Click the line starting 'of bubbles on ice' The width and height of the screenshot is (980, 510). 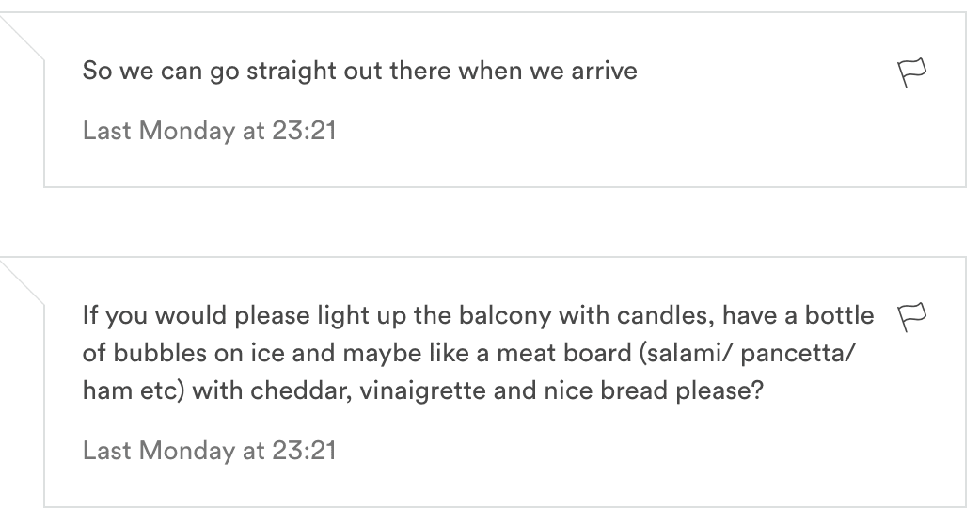click(x=468, y=353)
